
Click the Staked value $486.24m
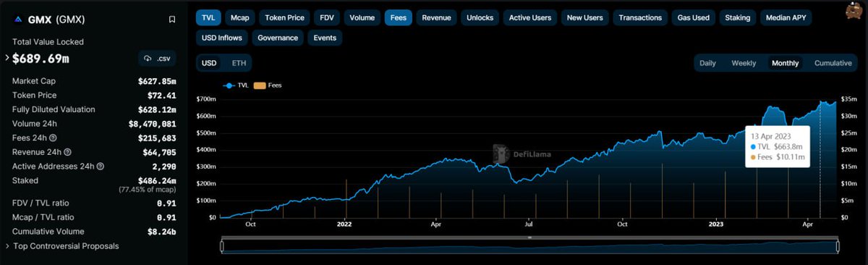(x=157, y=180)
